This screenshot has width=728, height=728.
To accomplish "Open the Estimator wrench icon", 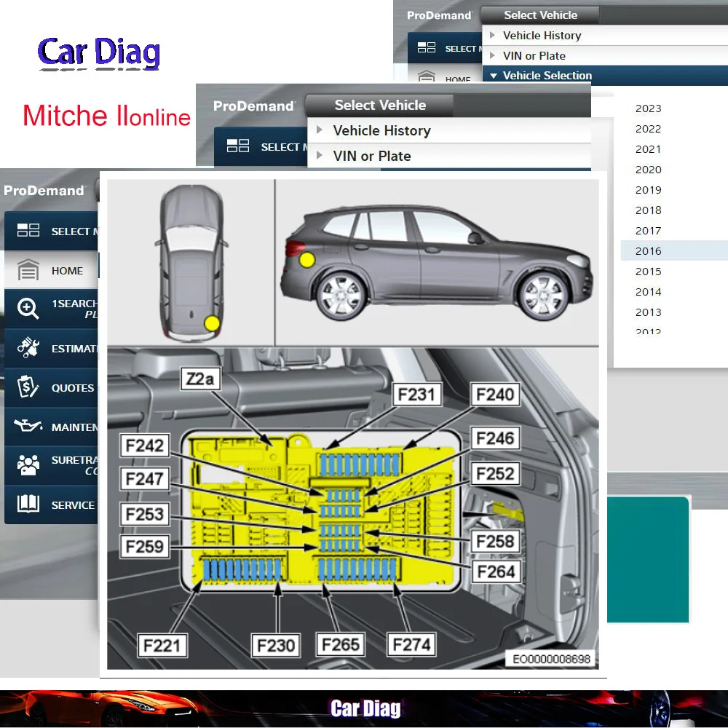I will [x=28, y=348].
